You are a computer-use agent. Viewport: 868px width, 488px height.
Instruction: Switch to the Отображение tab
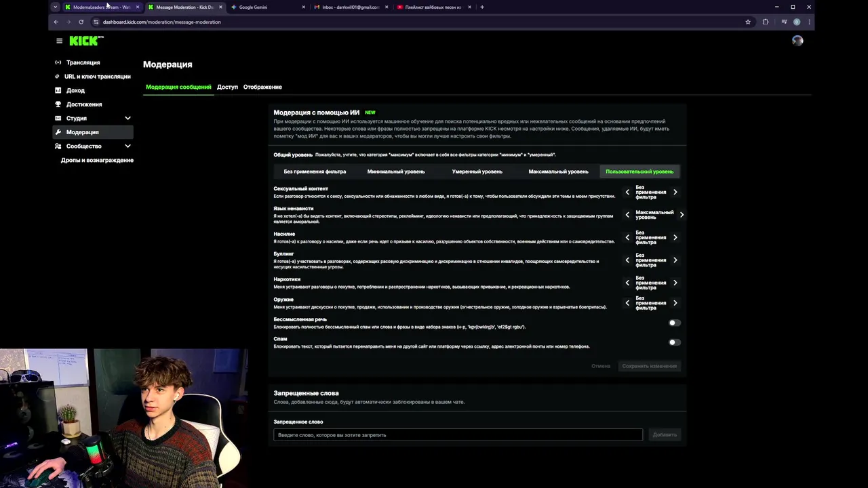point(262,87)
